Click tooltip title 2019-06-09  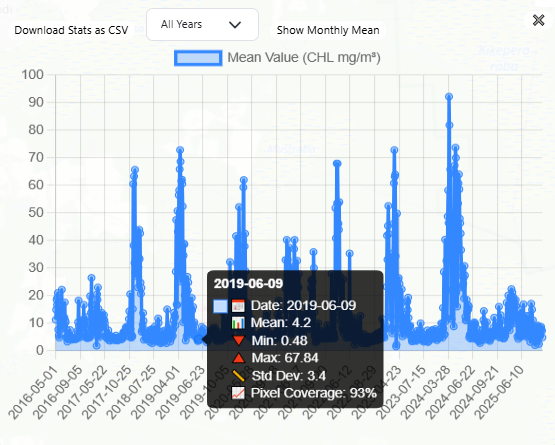coord(248,284)
